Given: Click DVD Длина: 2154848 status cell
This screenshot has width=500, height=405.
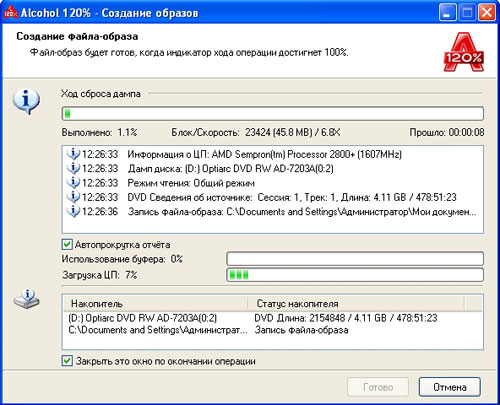Looking at the screenshot, I should point(346,318).
